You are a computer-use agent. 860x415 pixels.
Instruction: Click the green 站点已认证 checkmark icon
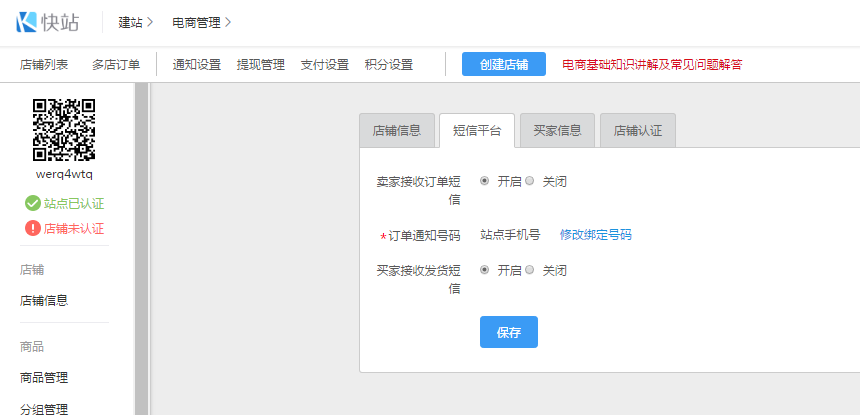(x=32, y=203)
